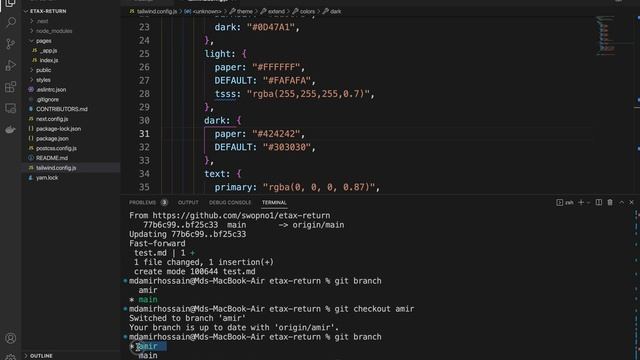Click the "#0D47A1" value on line 23
This screenshot has height=360, width=640.
point(270,27)
